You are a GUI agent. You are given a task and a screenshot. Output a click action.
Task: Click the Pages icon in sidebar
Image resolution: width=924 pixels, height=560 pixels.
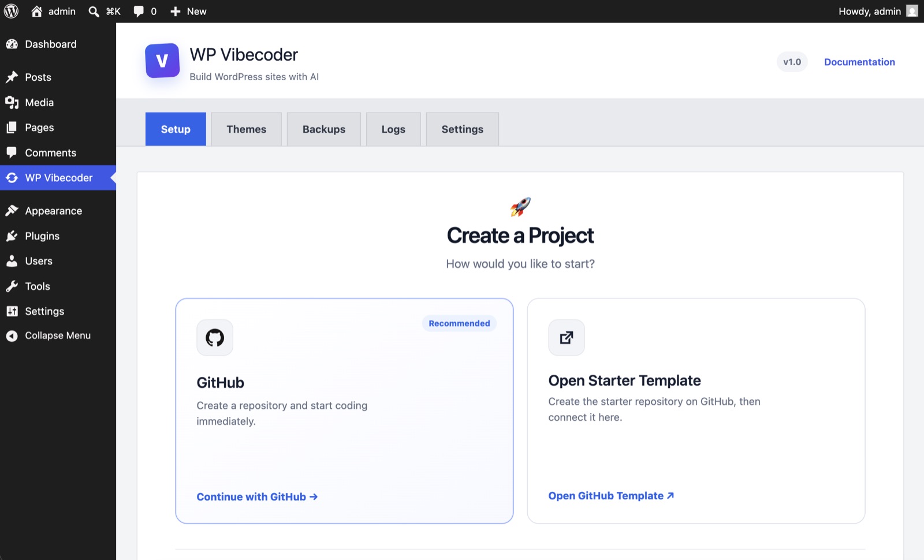(x=12, y=128)
